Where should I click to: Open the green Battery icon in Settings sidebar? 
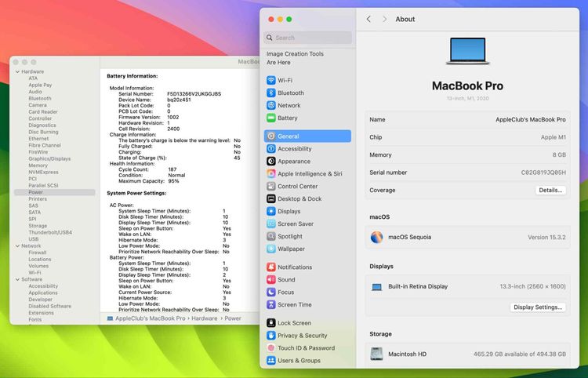(271, 118)
